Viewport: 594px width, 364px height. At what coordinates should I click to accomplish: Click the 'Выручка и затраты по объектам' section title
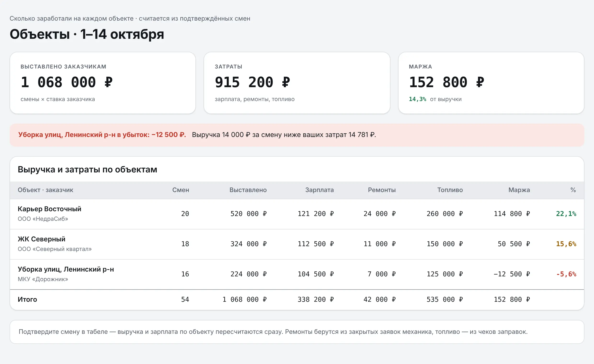87,170
